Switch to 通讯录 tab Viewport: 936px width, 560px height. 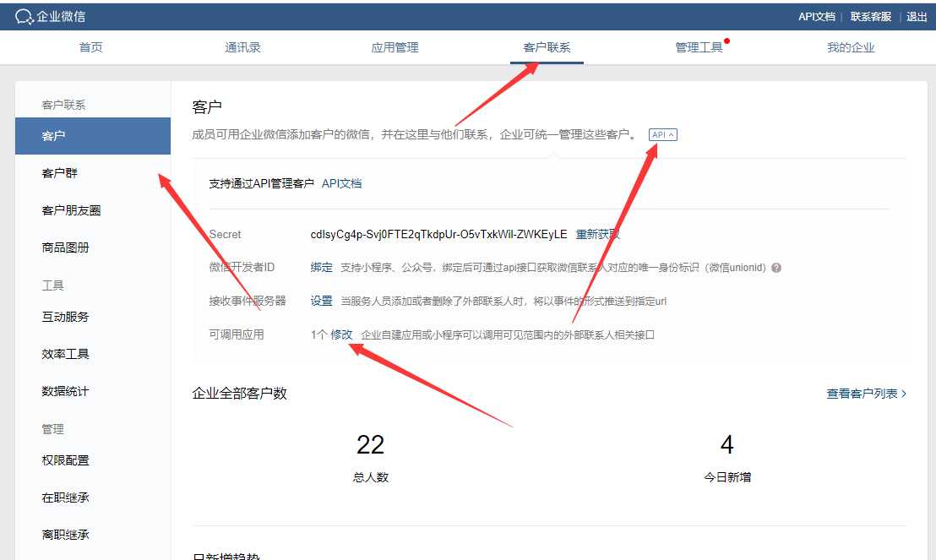(243, 47)
